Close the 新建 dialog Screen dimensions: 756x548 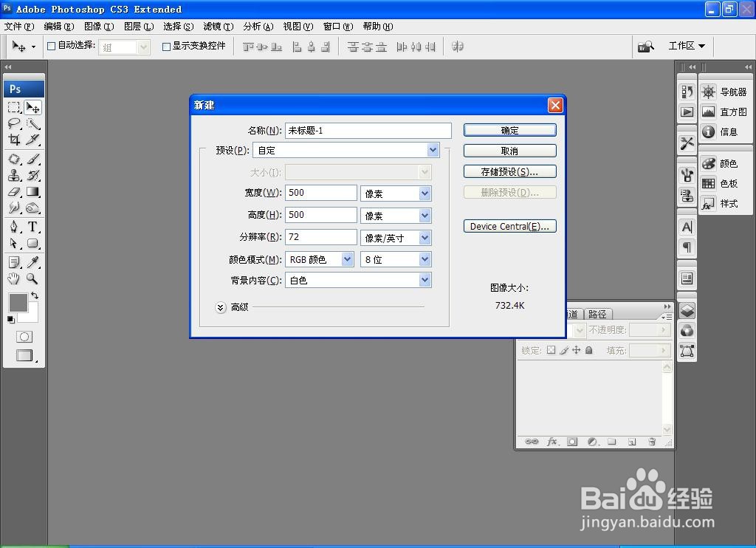(x=555, y=105)
